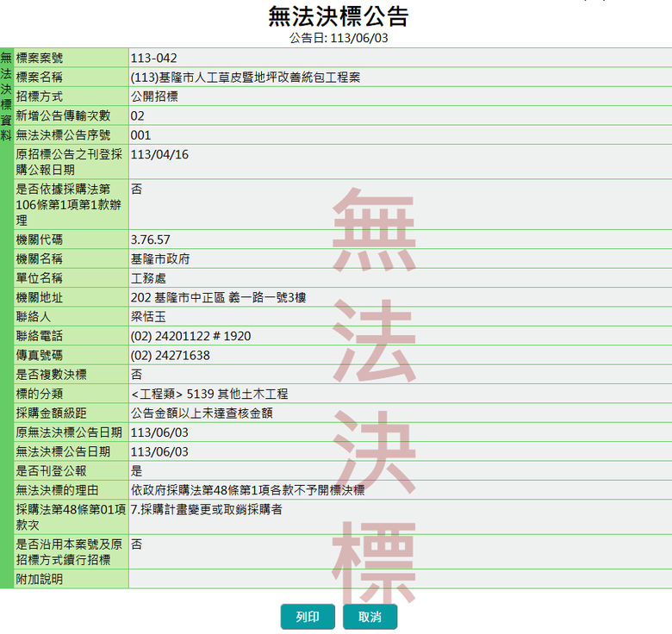
Task: Click the 傳真號碼 label
Action: click(40, 355)
